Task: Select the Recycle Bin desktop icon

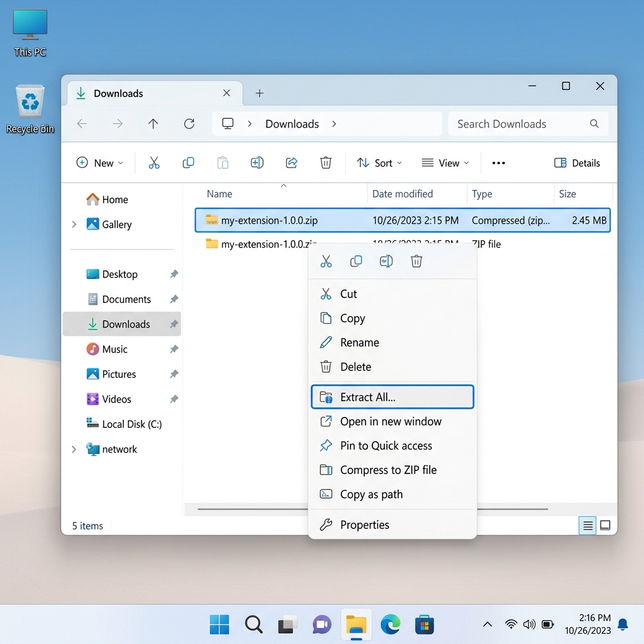Action: (x=30, y=109)
